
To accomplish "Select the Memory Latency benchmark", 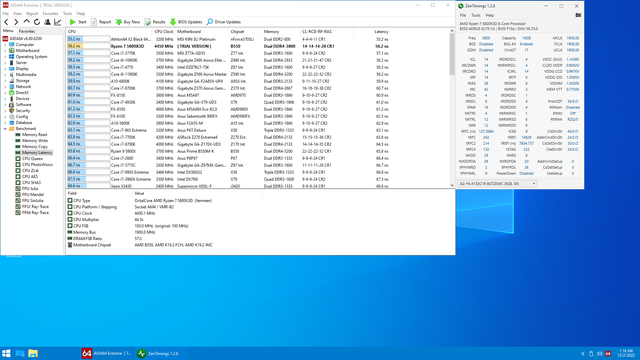I will (x=37, y=153).
